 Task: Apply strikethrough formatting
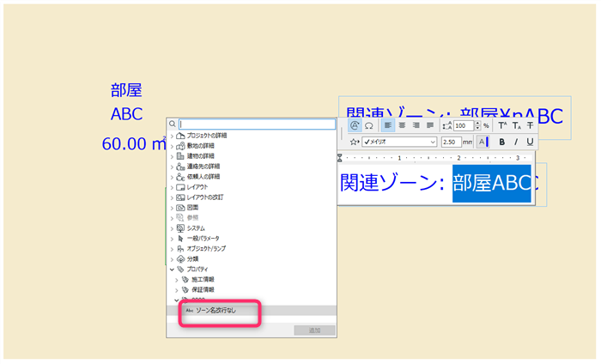tap(530, 125)
